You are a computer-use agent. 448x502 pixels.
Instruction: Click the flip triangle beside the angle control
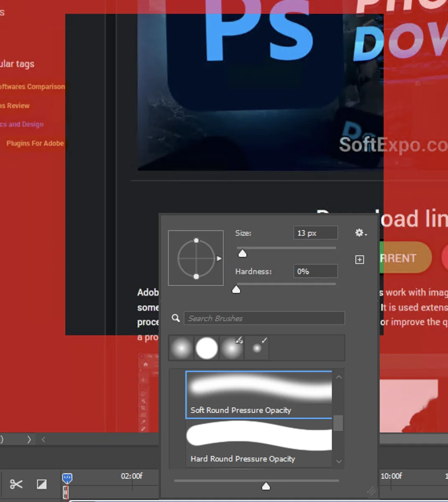coord(219,259)
